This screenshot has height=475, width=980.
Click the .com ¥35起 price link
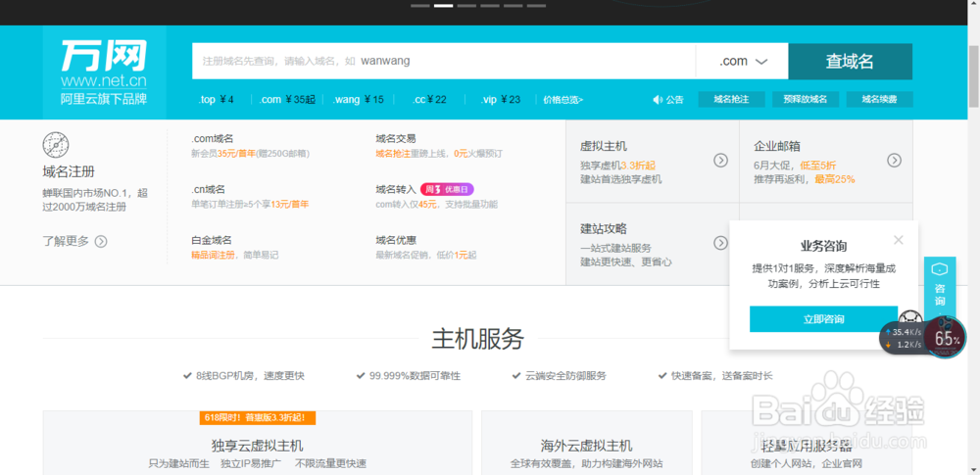288,99
